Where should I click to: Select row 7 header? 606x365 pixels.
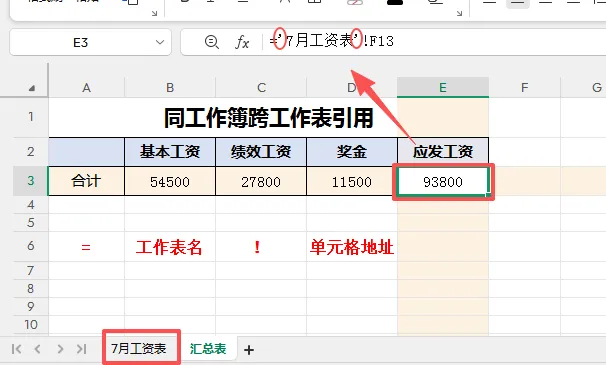point(31,270)
